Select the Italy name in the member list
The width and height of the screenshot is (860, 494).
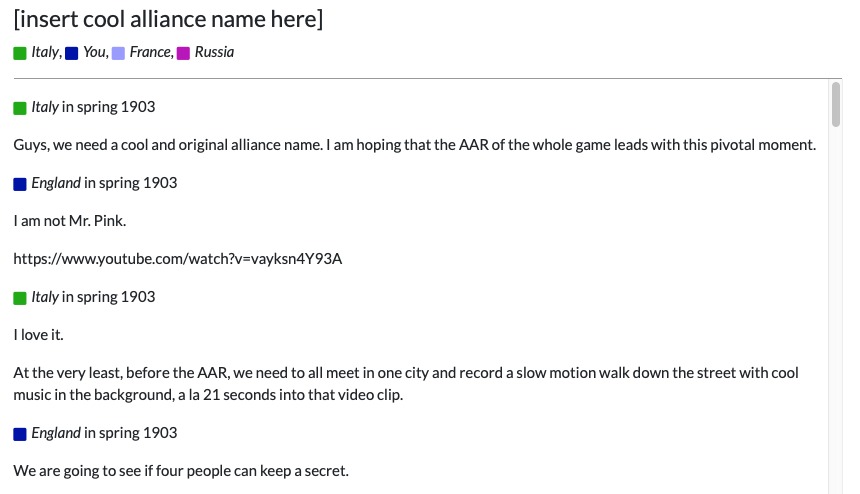[x=45, y=52]
